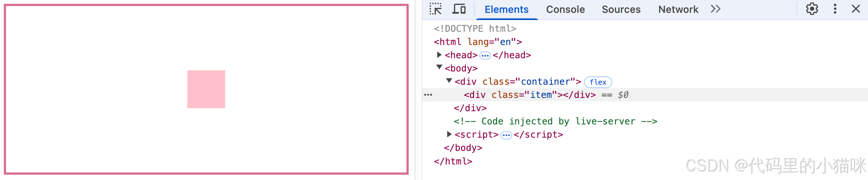Viewport: 868px width, 180px height.
Task: Click the ellipsis inside the script tag
Action: [506, 135]
